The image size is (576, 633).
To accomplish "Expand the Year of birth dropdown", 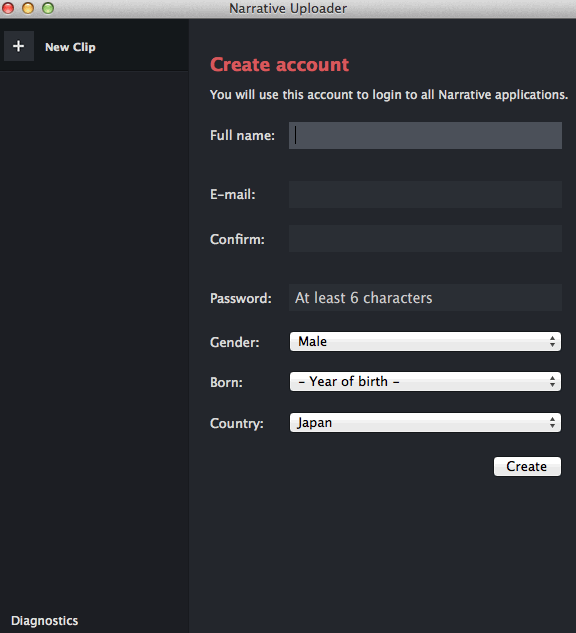I will pos(425,381).
